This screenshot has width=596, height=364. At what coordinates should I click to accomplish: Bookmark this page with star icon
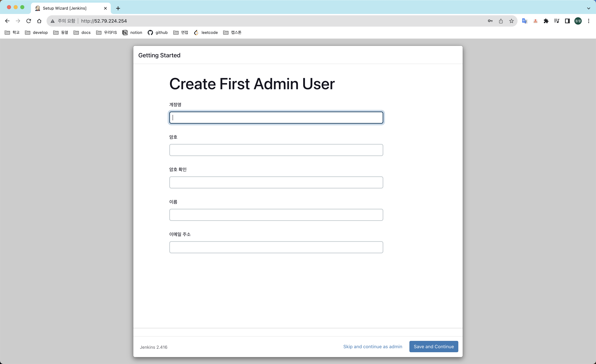pyautogui.click(x=511, y=21)
